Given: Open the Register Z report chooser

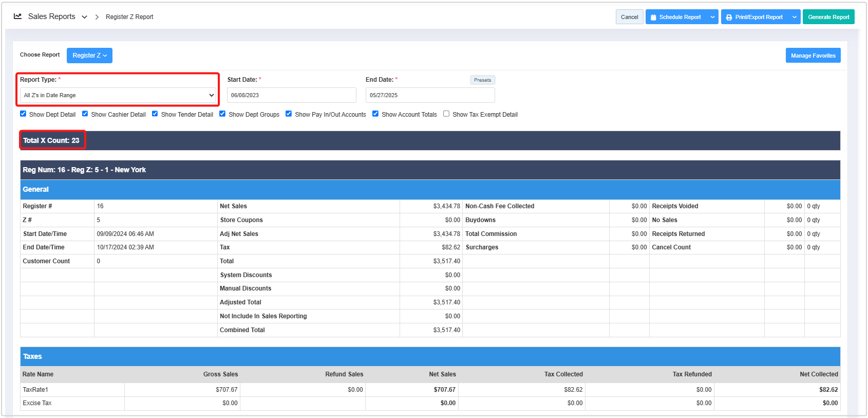Looking at the screenshot, I should tap(89, 56).
